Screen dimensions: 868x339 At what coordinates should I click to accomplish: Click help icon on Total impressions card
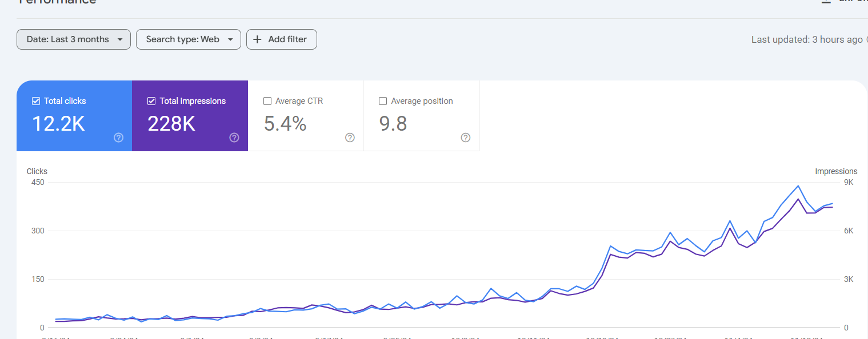(234, 138)
